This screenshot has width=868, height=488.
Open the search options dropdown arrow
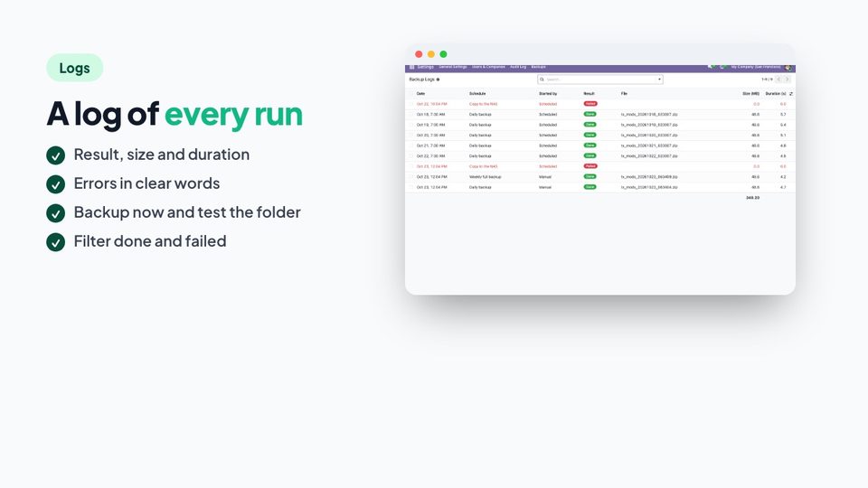(x=659, y=80)
